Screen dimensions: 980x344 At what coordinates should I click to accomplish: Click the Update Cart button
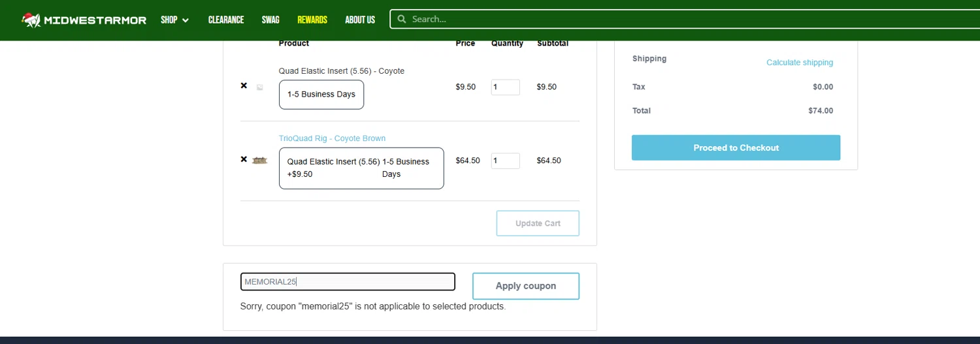coord(538,223)
